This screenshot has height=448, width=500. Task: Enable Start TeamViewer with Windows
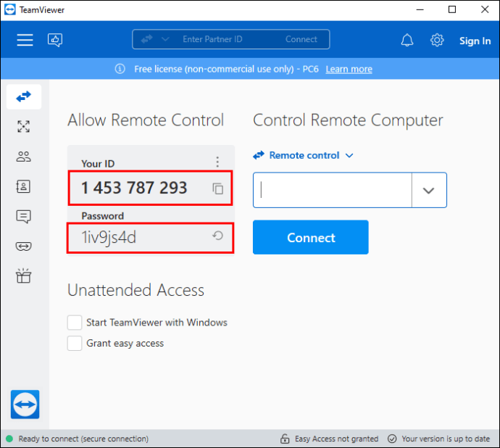(x=75, y=323)
